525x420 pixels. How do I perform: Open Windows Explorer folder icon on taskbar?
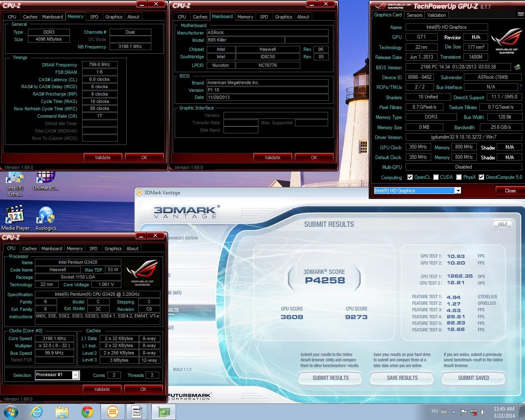(x=62, y=412)
